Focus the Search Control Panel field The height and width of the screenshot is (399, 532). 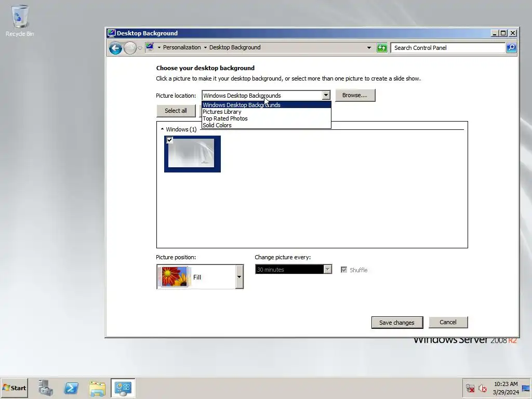click(x=448, y=48)
